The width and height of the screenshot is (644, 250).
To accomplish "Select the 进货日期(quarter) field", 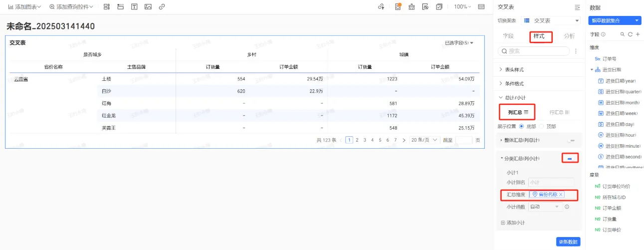I will point(619,92).
